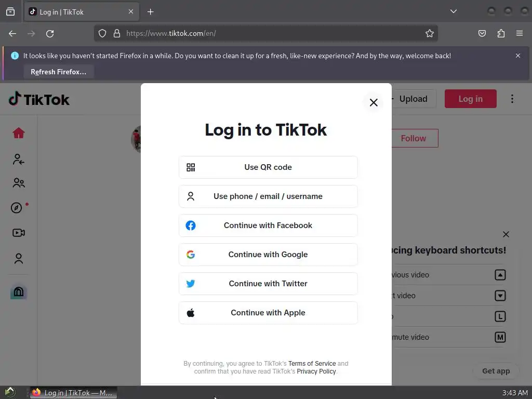The image size is (532, 399).
Task: Select the Log in | TikTok tab
Action: [x=82, y=12]
